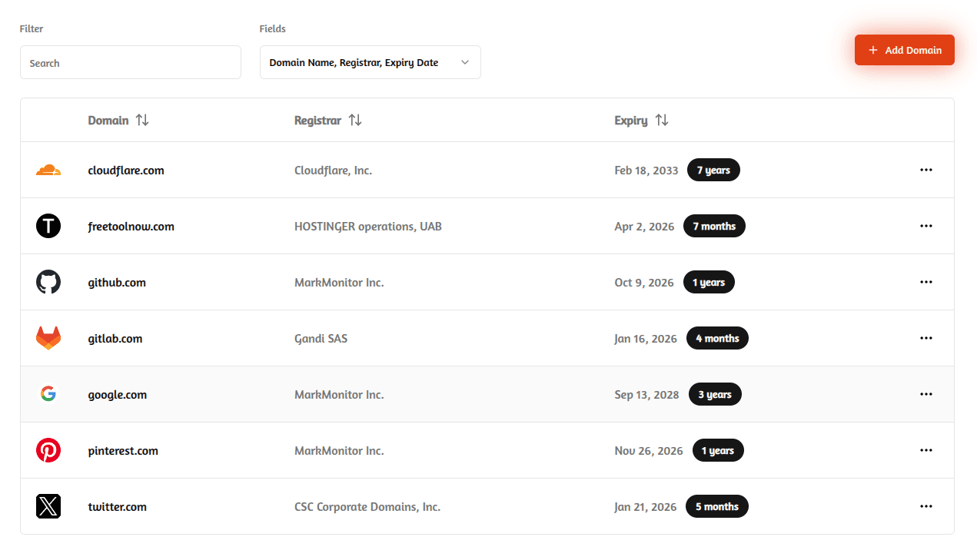
Task: Expand the Fields dropdown selector
Action: coord(371,62)
